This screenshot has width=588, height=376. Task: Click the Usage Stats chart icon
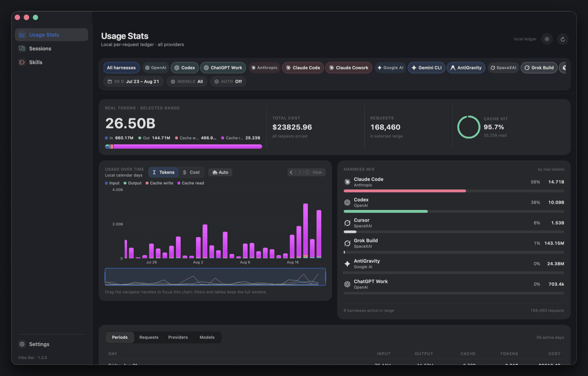[22, 35]
